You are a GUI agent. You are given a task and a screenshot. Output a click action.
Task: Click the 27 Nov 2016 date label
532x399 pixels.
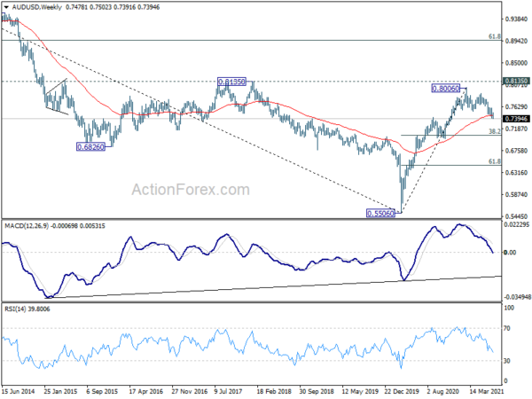(190, 392)
